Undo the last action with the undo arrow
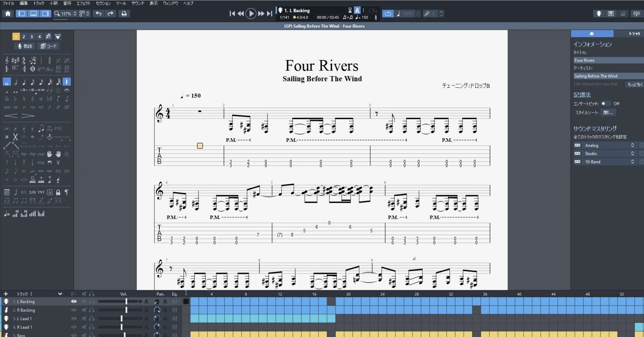The image size is (644, 337). (98, 14)
